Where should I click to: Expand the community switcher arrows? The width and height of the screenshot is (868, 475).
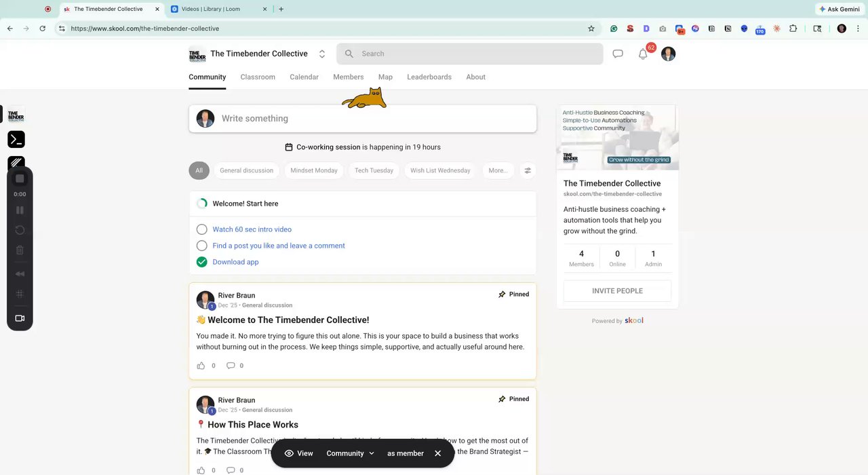tap(322, 54)
